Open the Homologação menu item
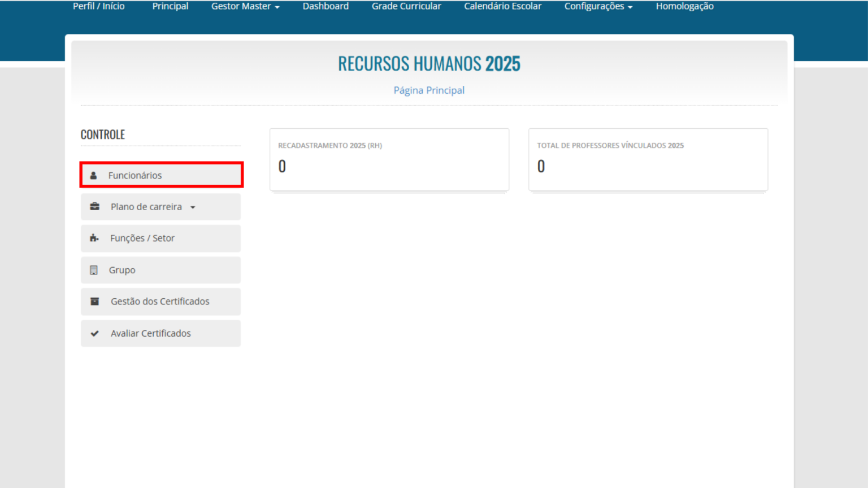 (684, 6)
